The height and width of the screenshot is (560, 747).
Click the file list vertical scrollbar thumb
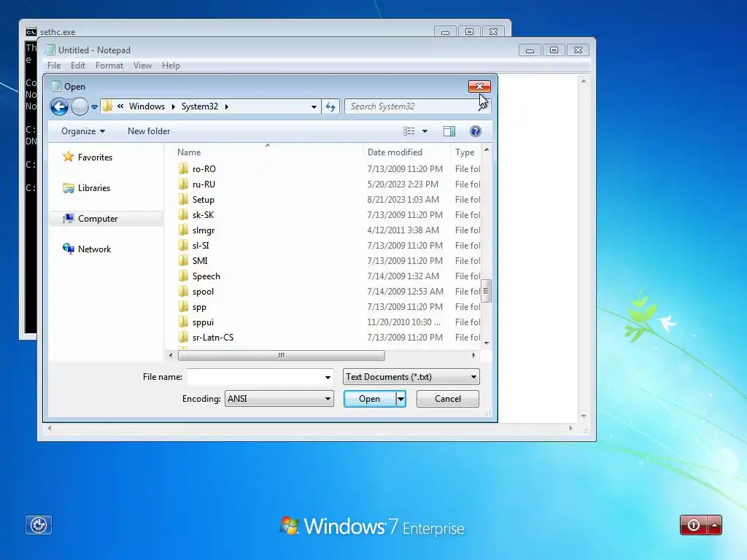pyautogui.click(x=486, y=291)
